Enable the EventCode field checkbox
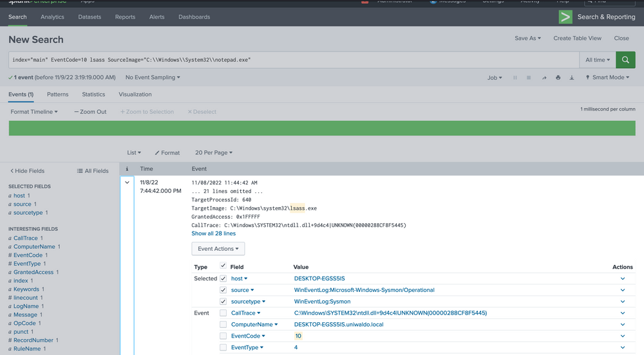The width and height of the screenshot is (644, 355). coord(223,336)
